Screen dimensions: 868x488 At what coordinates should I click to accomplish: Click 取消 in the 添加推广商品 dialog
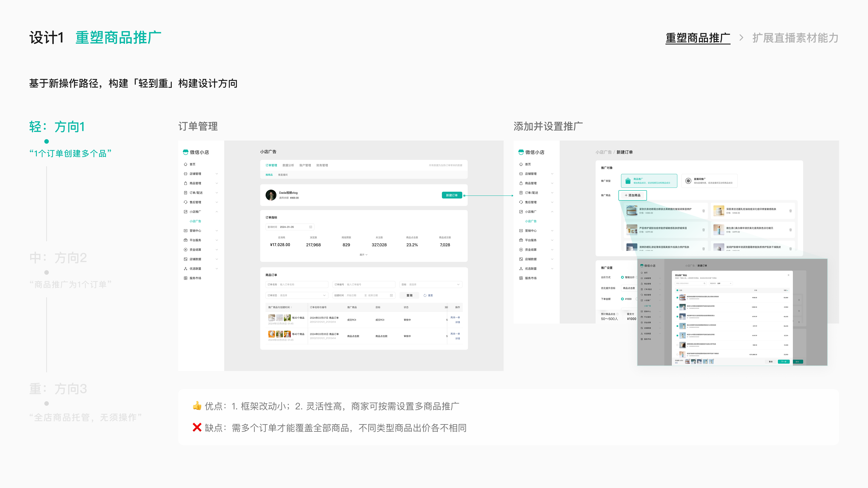pyautogui.click(x=771, y=362)
